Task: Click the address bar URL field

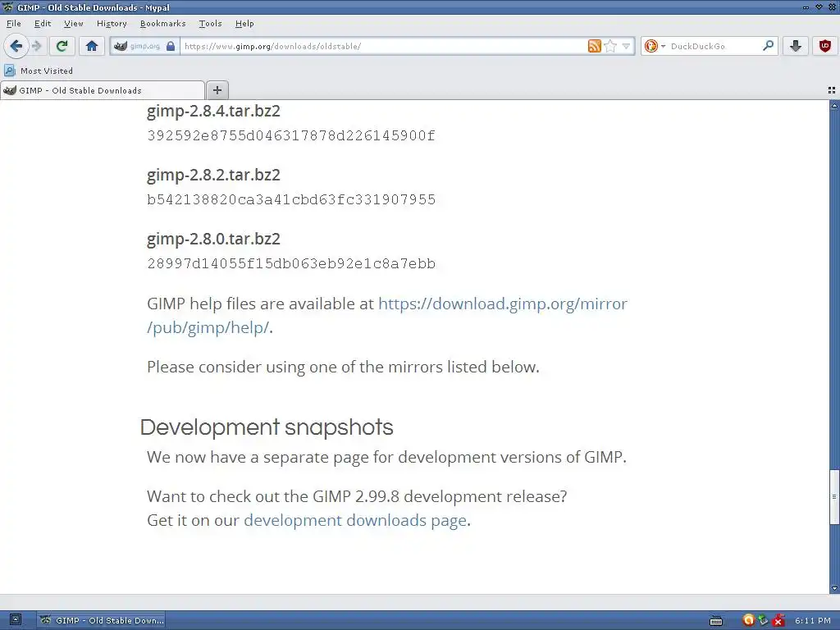Action: [x=384, y=46]
